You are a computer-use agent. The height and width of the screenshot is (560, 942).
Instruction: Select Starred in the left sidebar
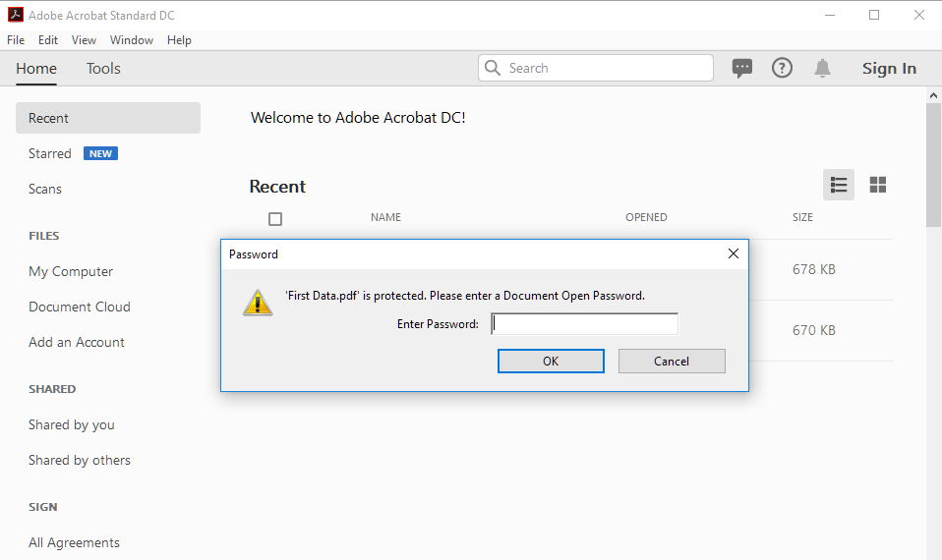[50, 153]
